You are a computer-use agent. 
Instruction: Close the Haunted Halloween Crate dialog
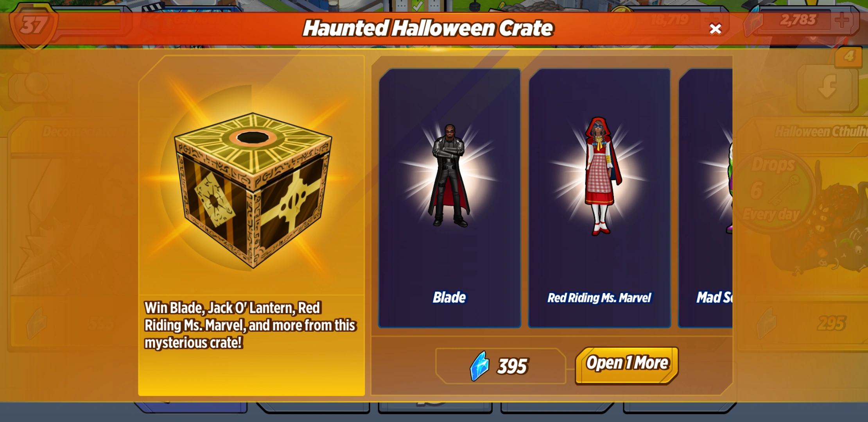click(715, 29)
